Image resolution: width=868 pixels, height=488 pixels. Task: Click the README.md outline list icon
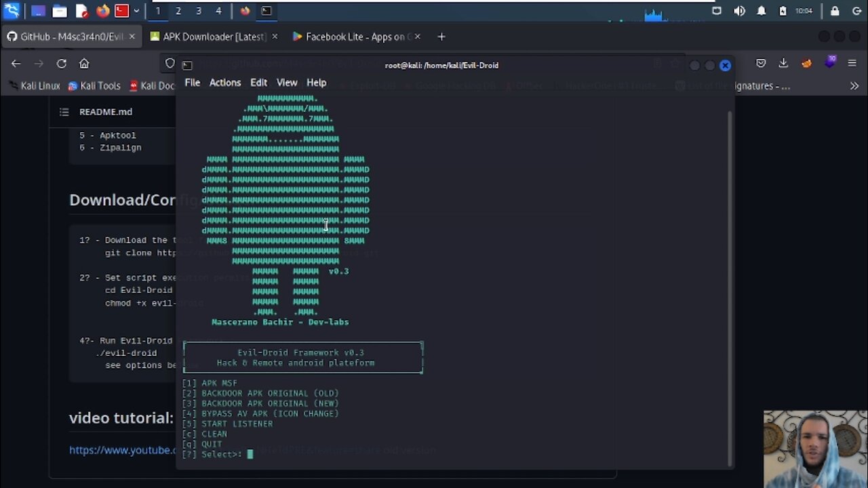64,112
